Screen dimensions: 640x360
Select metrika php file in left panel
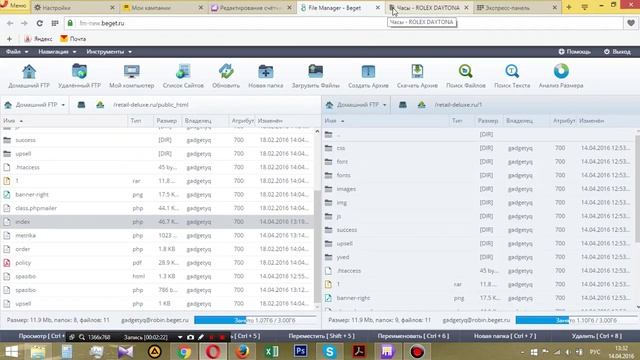click(157, 236)
